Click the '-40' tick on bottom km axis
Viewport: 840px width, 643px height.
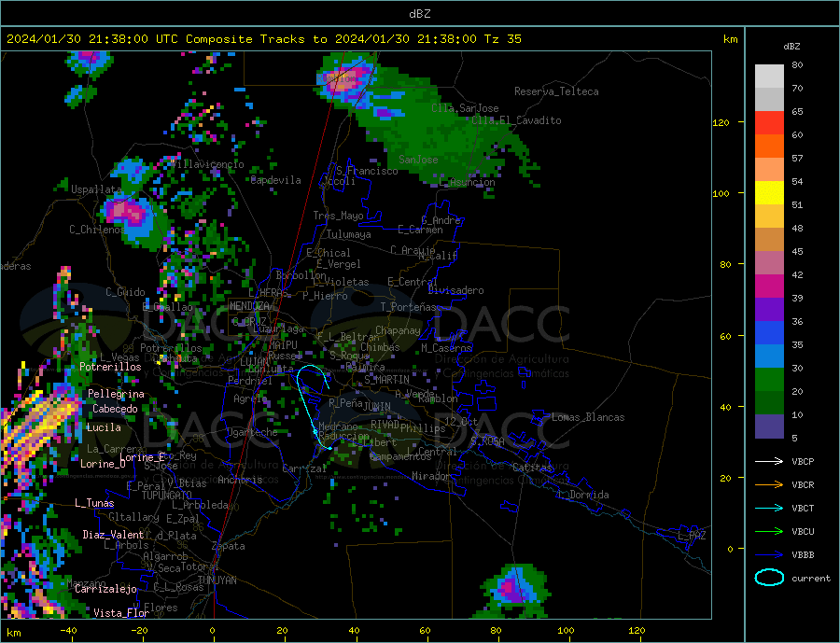68,630
